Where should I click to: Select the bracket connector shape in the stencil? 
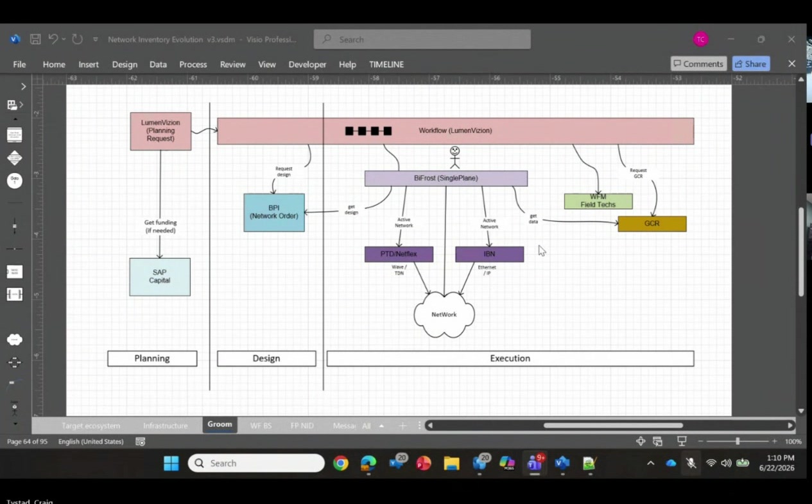tap(14, 294)
